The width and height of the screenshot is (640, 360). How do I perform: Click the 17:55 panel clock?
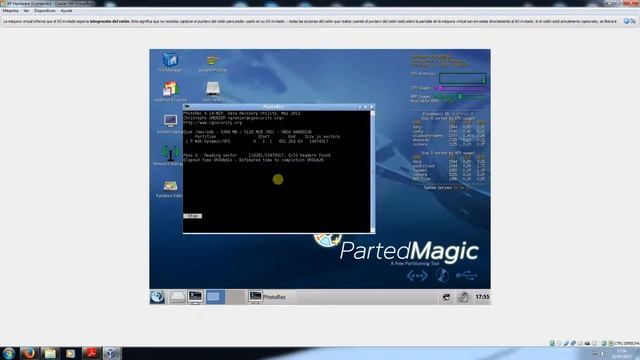pyautogui.click(x=482, y=297)
